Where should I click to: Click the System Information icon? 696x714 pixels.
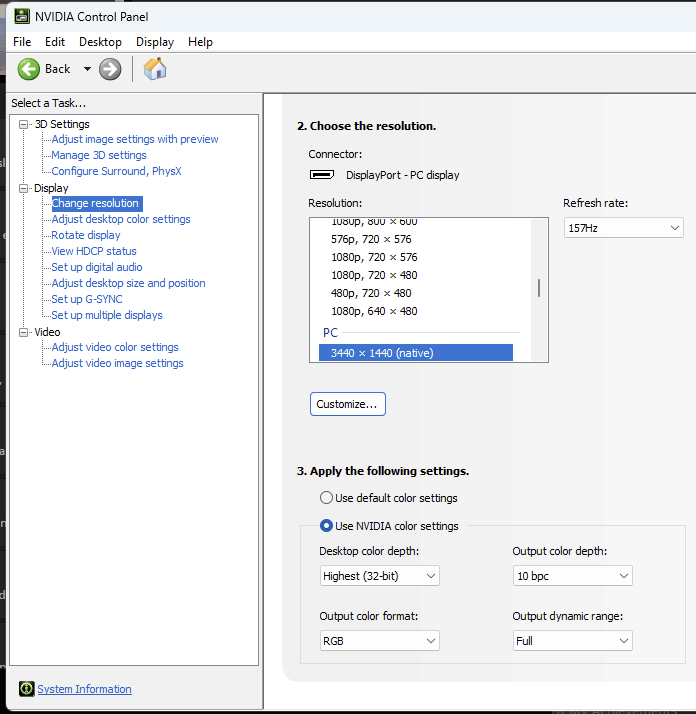coord(26,688)
